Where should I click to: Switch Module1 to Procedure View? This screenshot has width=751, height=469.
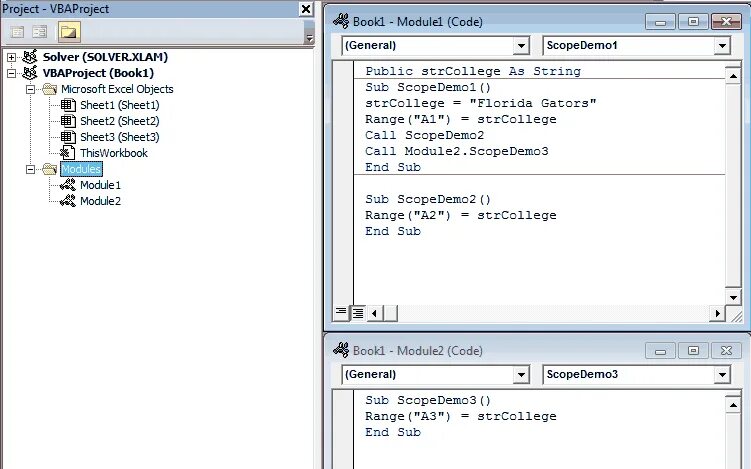(341, 313)
